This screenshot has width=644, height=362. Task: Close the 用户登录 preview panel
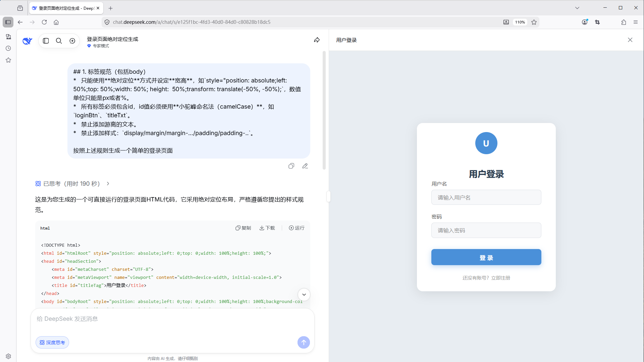pos(630,40)
